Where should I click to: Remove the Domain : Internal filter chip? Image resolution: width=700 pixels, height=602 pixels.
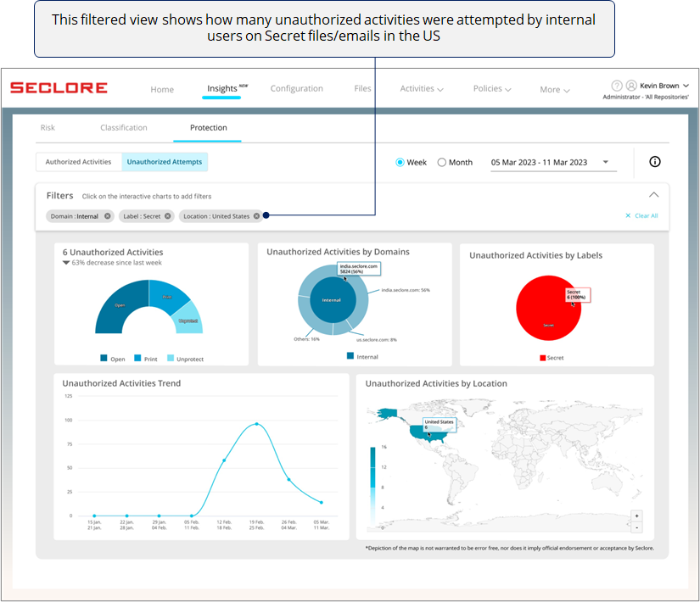click(x=108, y=216)
